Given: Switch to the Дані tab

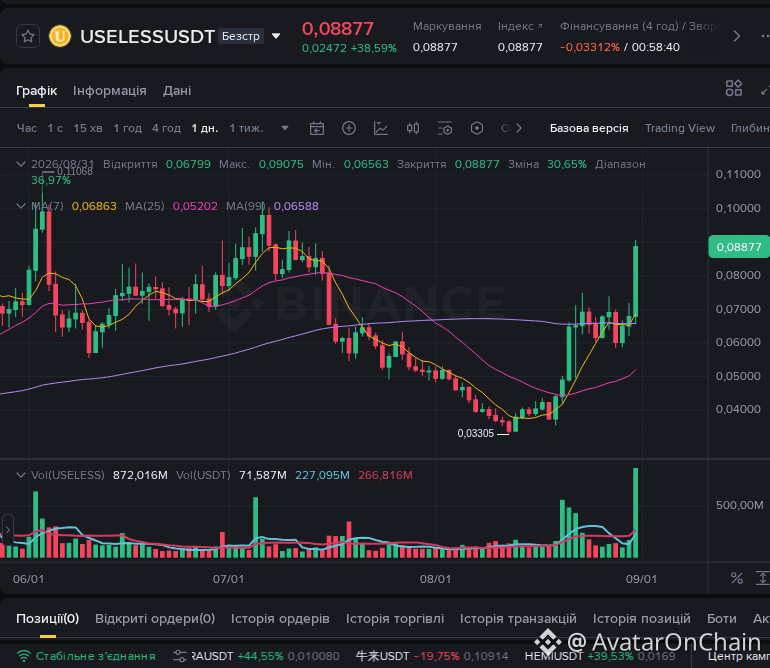Looking at the screenshot, I should (x=177, y=91).
